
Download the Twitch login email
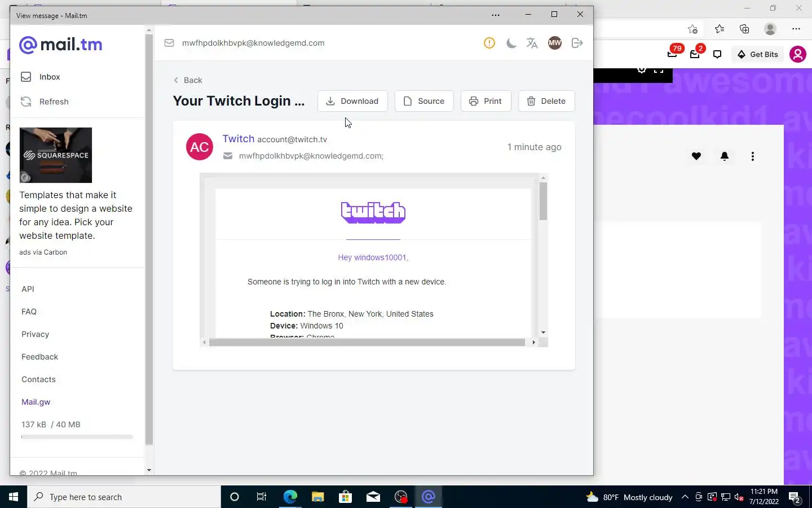(352, 101)
